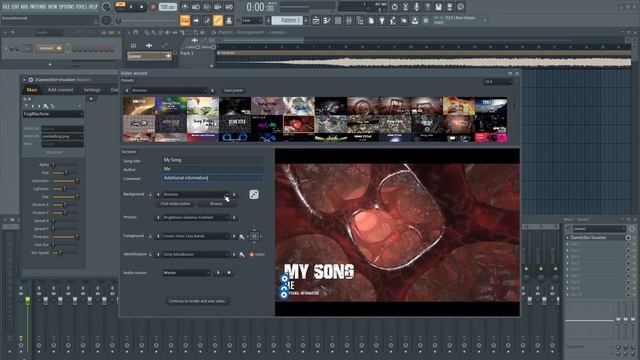The height and width of the screenshot is (360, 640).
Task: Toggle the Video option beside Identification
Action: (257, 254)
